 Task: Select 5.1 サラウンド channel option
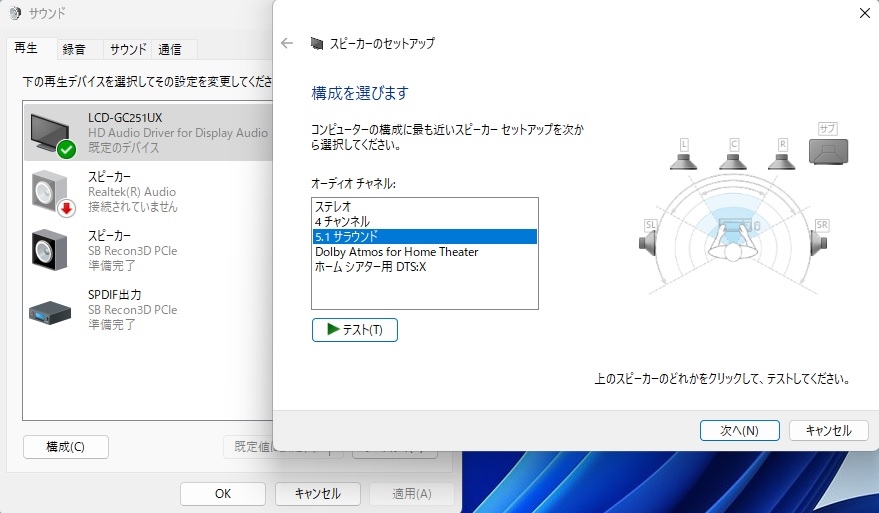point(424,237)
